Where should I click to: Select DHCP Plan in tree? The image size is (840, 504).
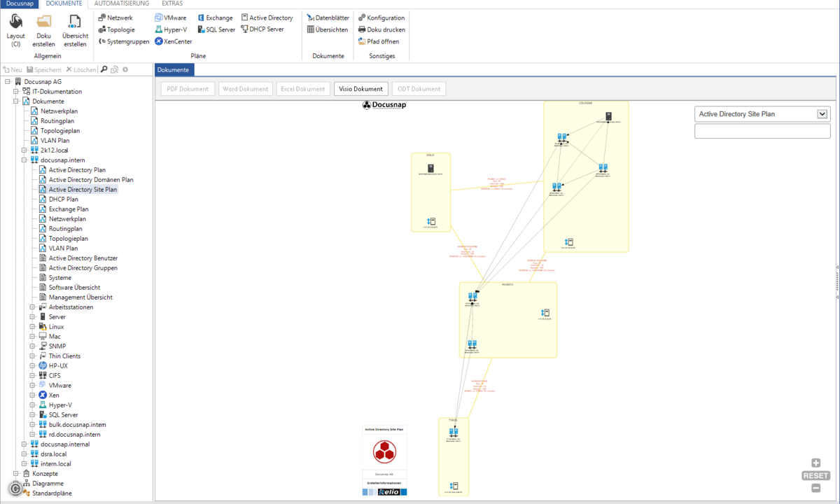[64, 199]
